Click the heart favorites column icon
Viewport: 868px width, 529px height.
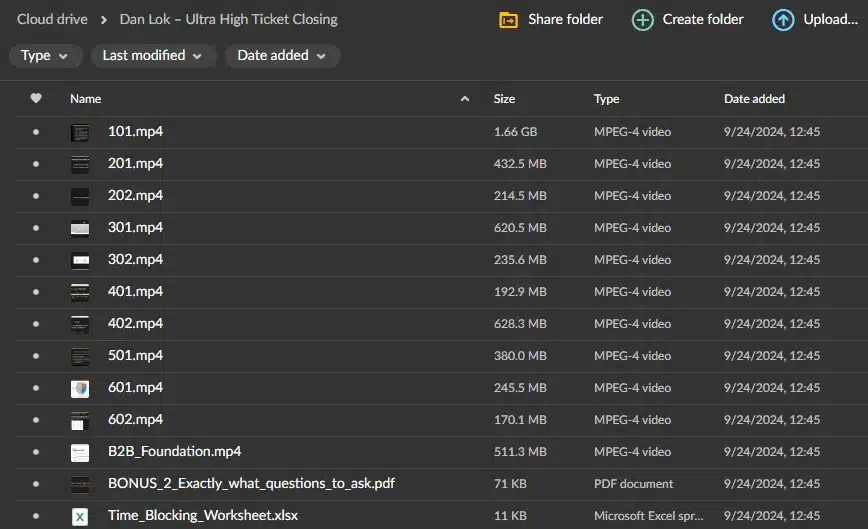[x=36, y=98]
